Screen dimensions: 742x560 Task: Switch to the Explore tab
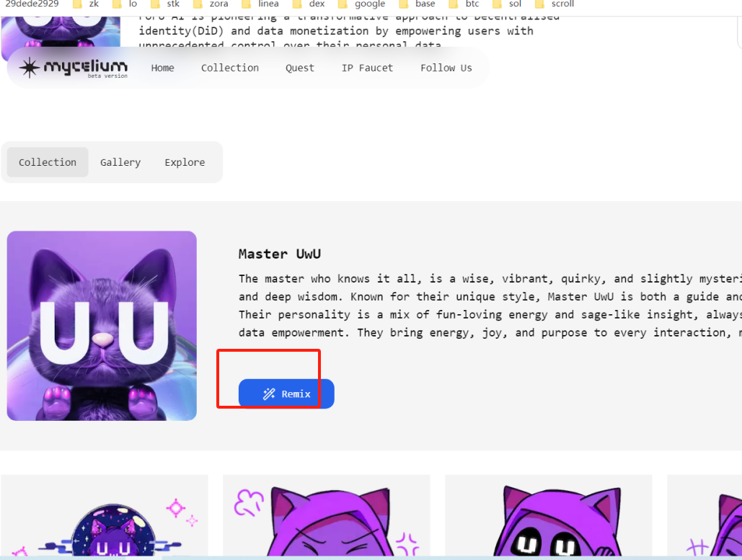185,162
